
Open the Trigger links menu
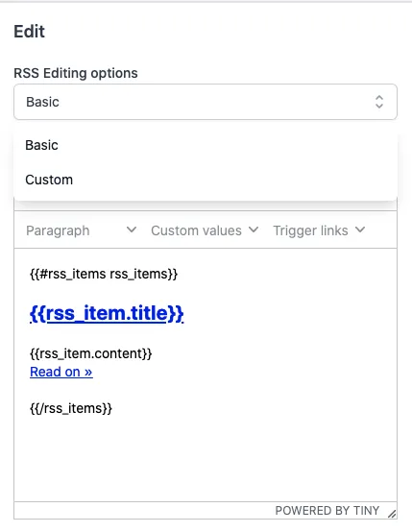click(319, 230)
